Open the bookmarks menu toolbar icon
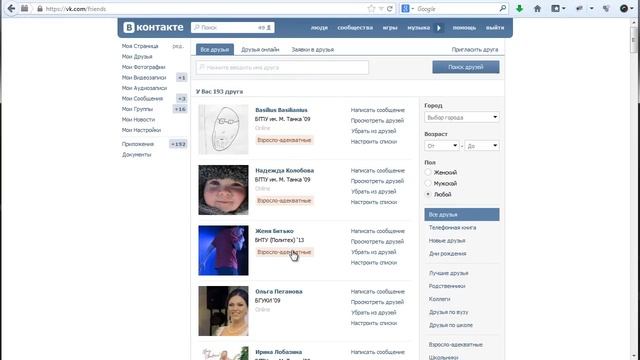Image resolution: width=640 pixels, height=360 pixels. (x=556, y=9)
